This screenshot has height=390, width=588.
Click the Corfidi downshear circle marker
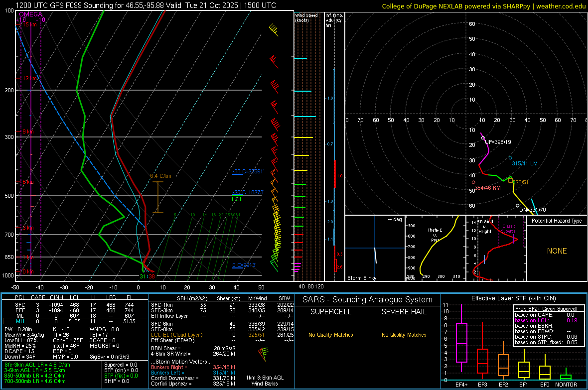518,206
